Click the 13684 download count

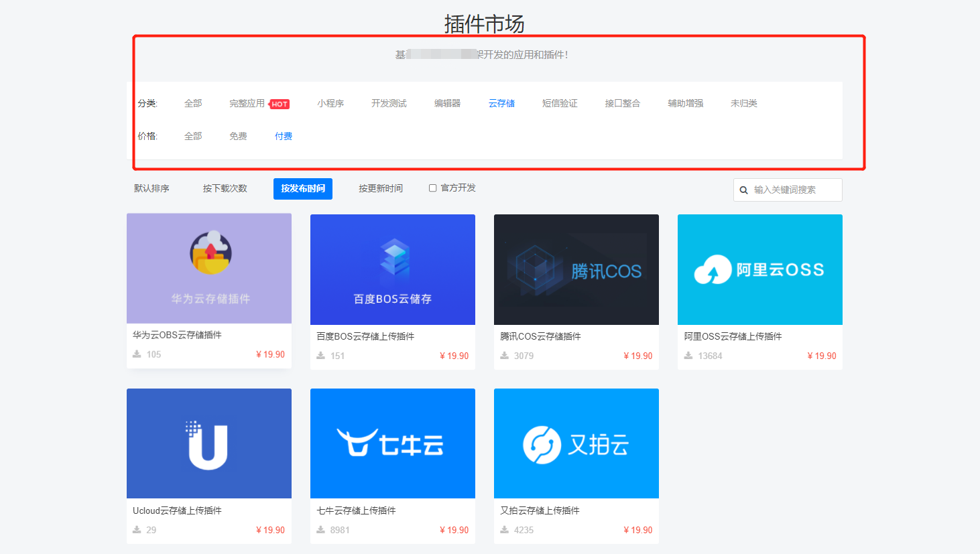(x=710, y=356)
